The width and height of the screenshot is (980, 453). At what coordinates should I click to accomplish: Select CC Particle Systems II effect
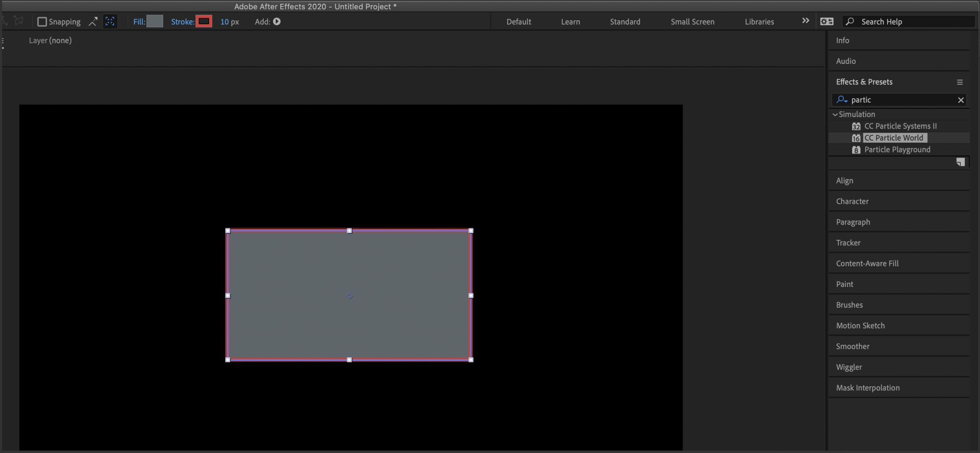click(x=900, y=126)
